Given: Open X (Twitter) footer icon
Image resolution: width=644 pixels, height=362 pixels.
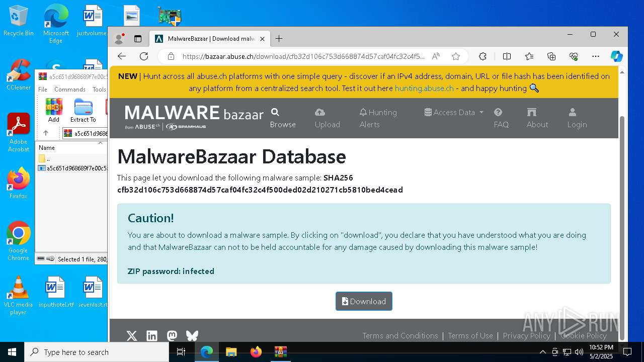Looking at the screenshot, I should [x=132, y=336].
